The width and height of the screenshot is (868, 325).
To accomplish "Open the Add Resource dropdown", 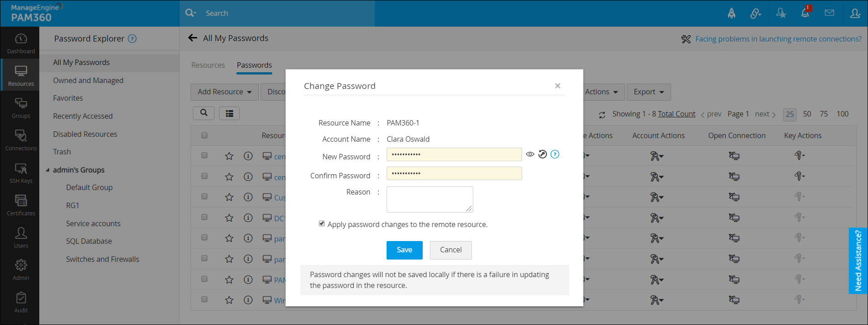I will tap(224, 92).
